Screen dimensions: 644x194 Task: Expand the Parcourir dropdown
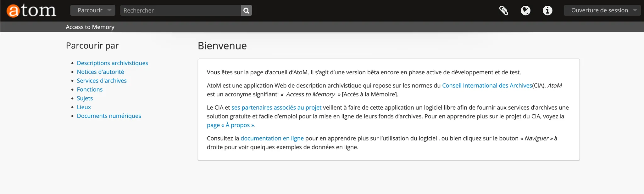pyautogui.click(x=92, y=10)
